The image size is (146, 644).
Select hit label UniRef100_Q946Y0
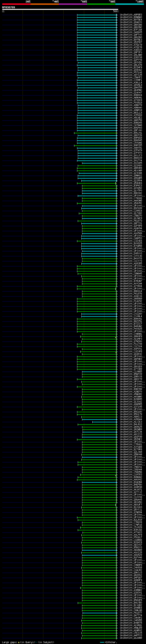click(x=131, y=22)
